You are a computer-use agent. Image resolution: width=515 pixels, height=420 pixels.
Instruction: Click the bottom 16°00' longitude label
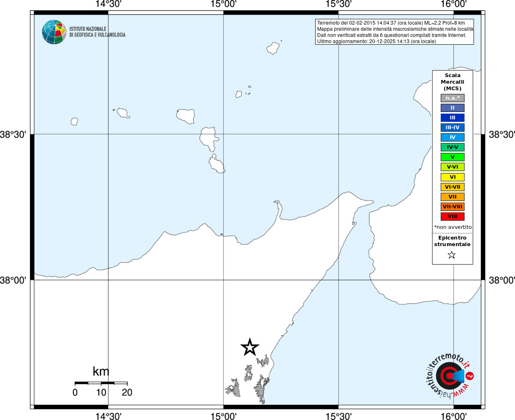coord(454,416)
